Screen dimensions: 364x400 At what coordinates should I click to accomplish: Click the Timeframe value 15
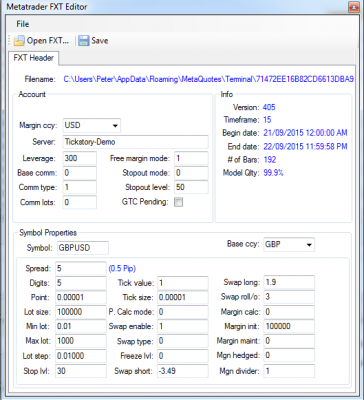tap(267, 120)
